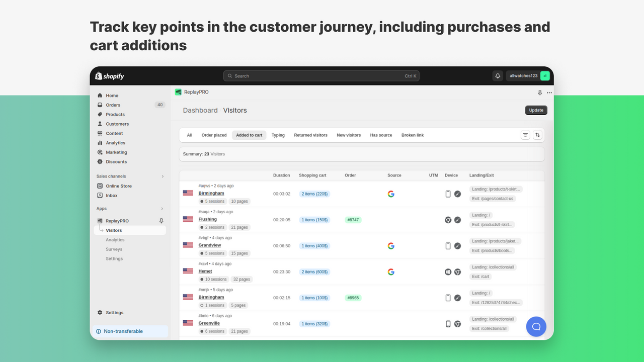Click the mobile device icon in the Grandview row
Screen dimensions: 644x362
click(448, 246)
